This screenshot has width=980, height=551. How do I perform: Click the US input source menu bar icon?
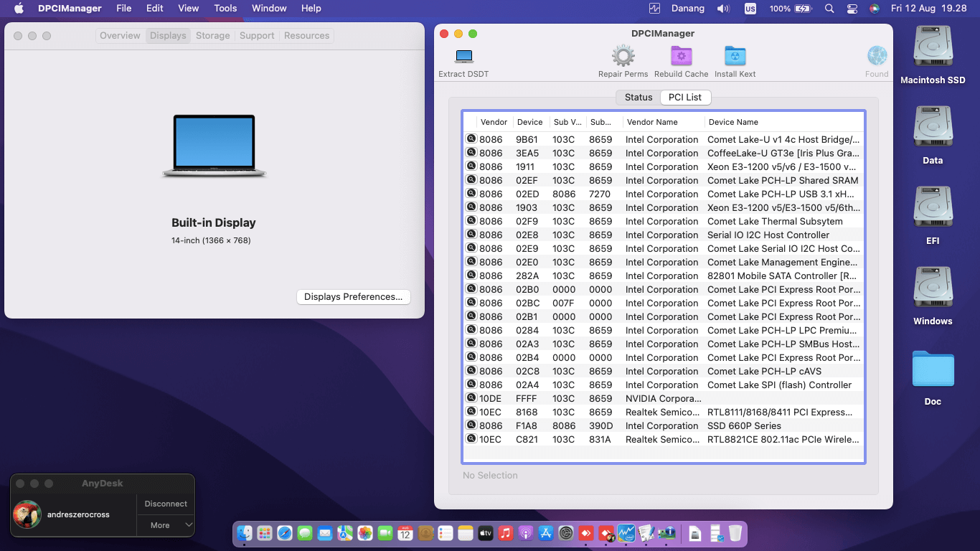click(x=750, y=9)
